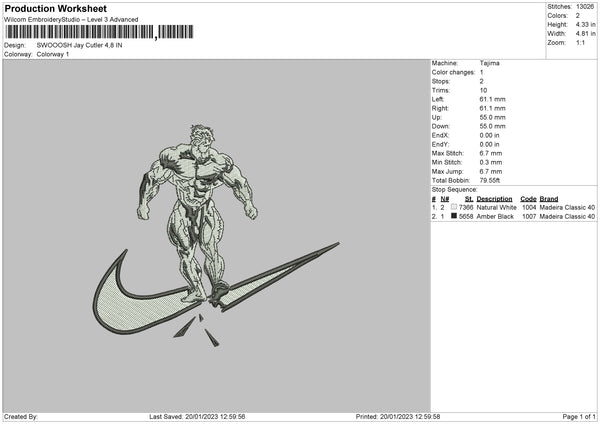Screen dimensions: 600x424
Task: Click 'Madeira Classic 40' in the Amber Black row
Action: 567,217
